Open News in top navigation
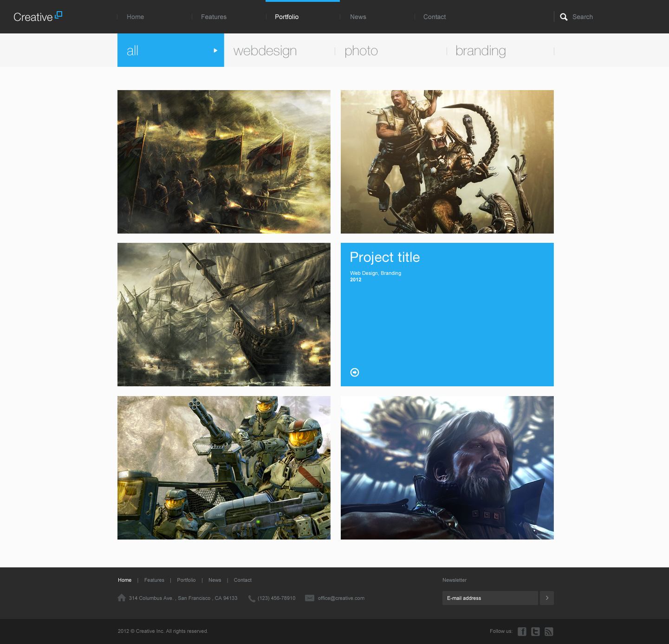 tap(358, 17)
